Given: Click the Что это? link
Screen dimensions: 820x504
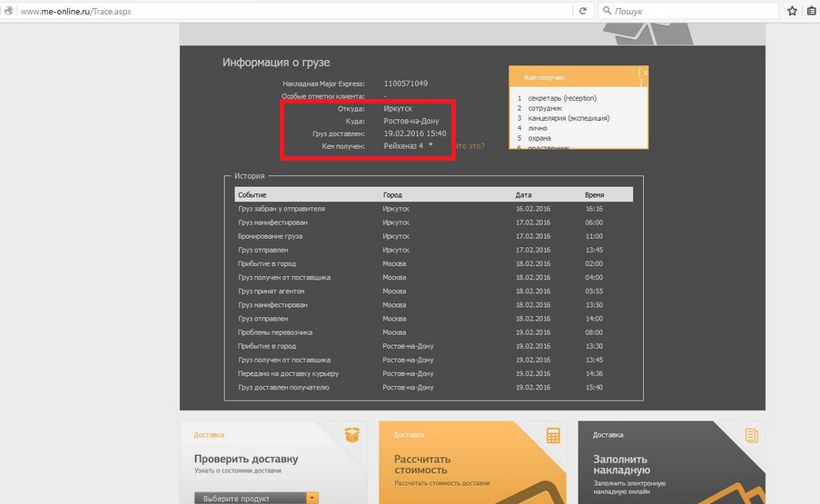Looking at the screenshot, I should point(469,145).
